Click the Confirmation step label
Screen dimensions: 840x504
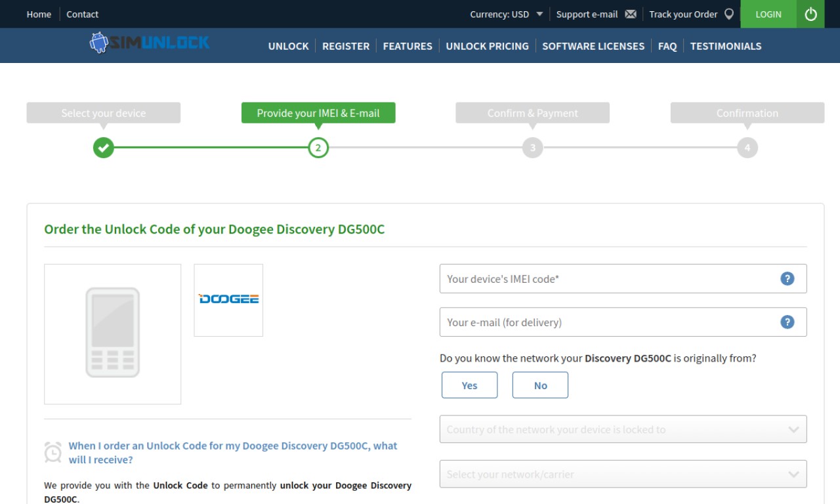point(747,113)
